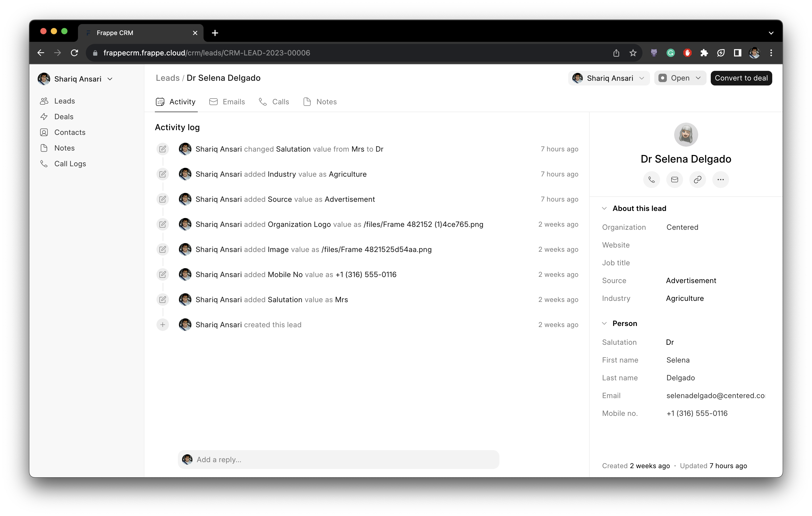Click the Add a reply field
This screenshot has height=516, width=812.
(337, 459)
